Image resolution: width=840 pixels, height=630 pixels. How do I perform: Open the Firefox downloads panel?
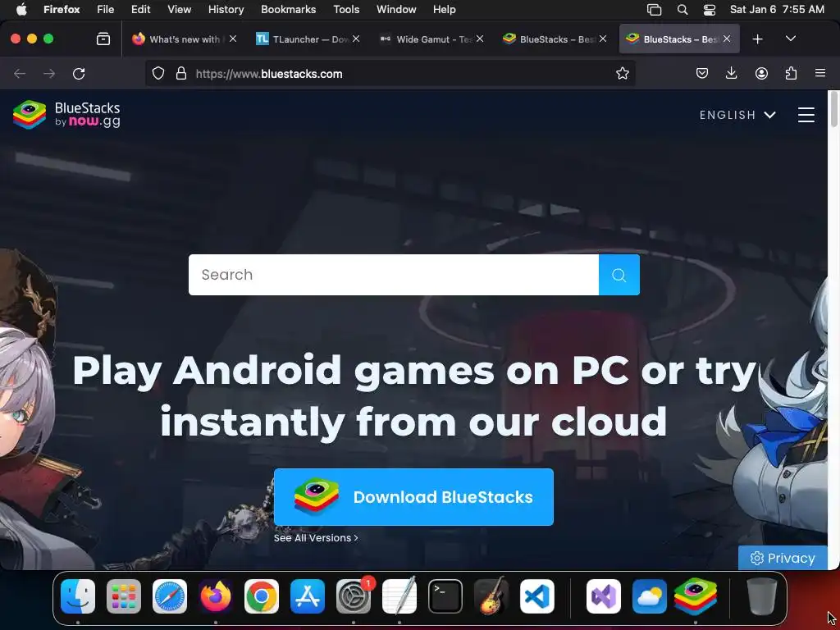click(731, 73)
